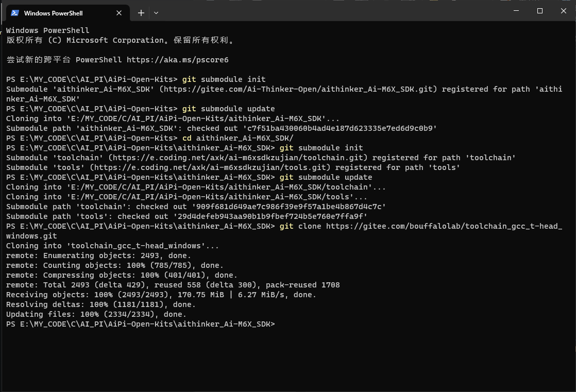Viewport: 576px width, 392px height.
Task: Click the Microsoft Corporation copyright line
Action: (x=121, y=40)
